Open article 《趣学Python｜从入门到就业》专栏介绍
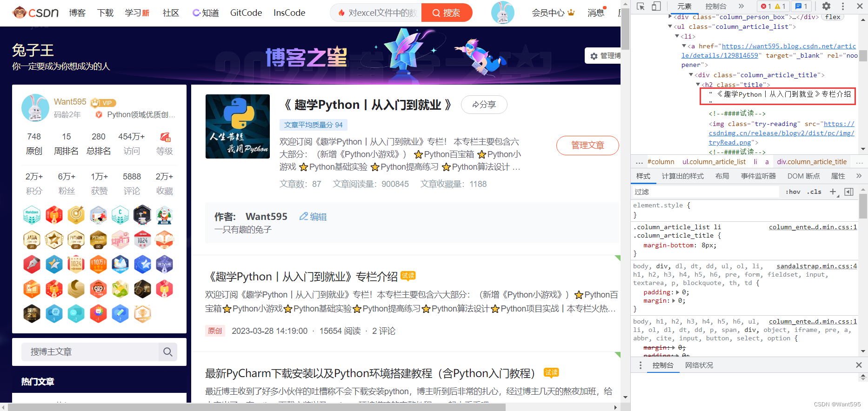Viewport: 868px width, 411px height. click(301, 277)
